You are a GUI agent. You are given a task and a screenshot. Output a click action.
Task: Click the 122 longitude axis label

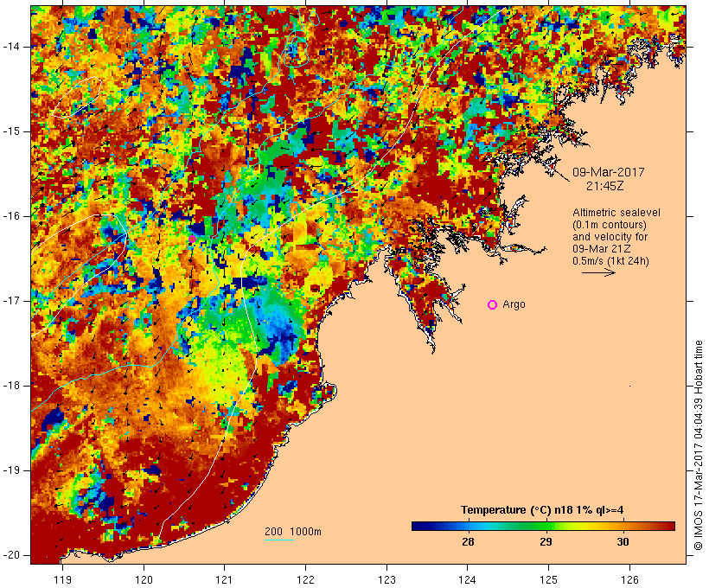[x=306, y=579]
